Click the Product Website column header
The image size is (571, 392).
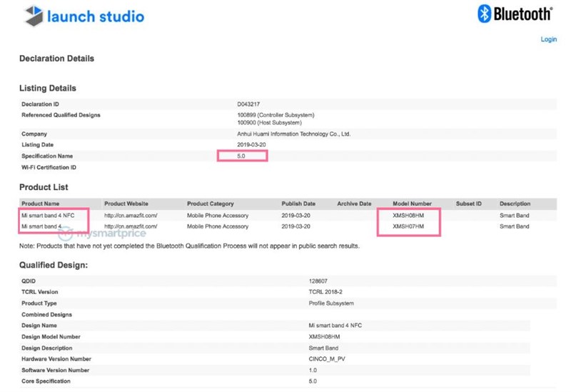pos(126,203)
